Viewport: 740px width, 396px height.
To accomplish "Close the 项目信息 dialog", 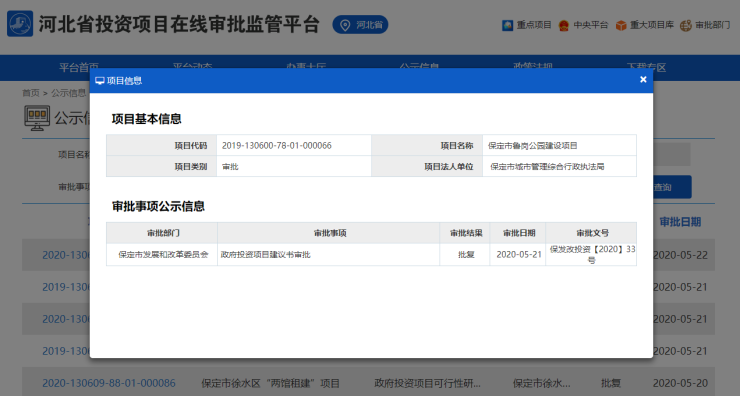I will click(x=643, y=80).
